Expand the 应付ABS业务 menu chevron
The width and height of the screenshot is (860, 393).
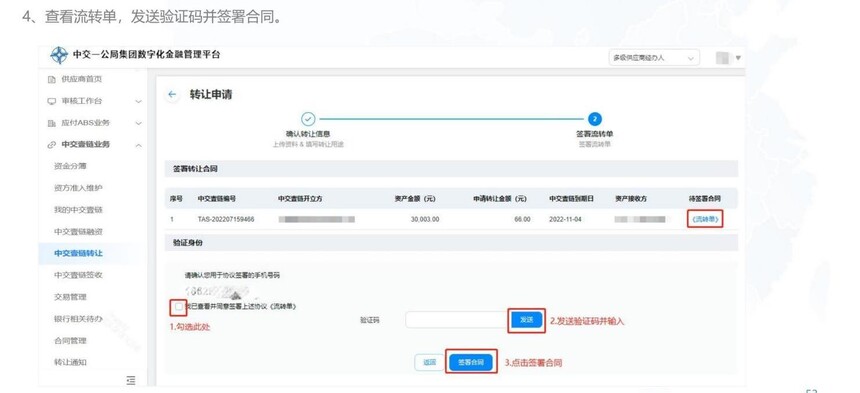[138, 123]
